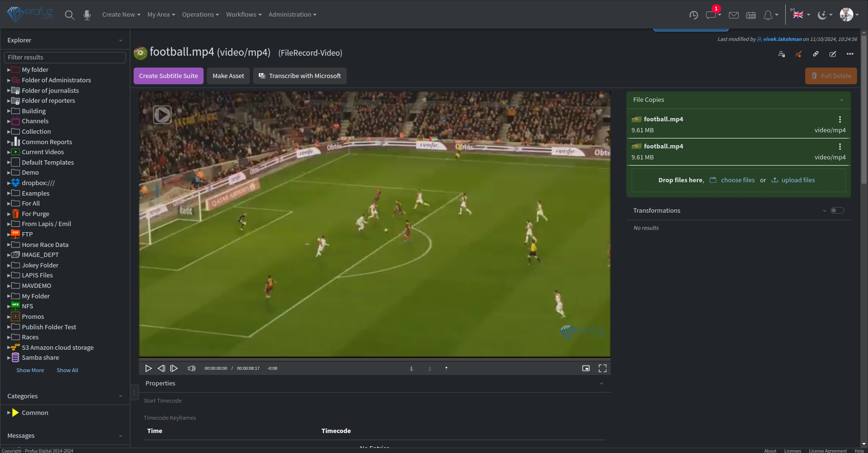Enter fullscreen video mode
868x453 pixels.
[603, 368]
